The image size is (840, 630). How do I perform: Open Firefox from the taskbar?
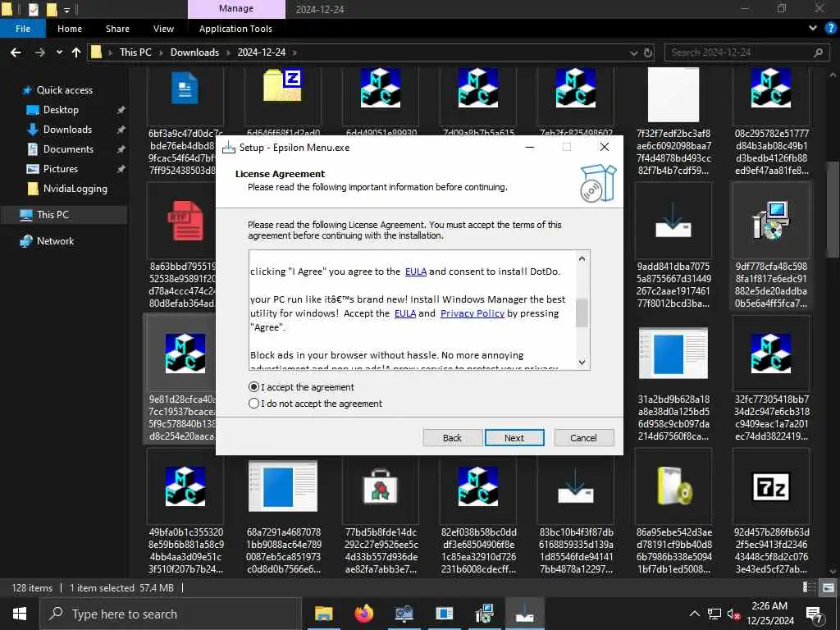(363, 614)
